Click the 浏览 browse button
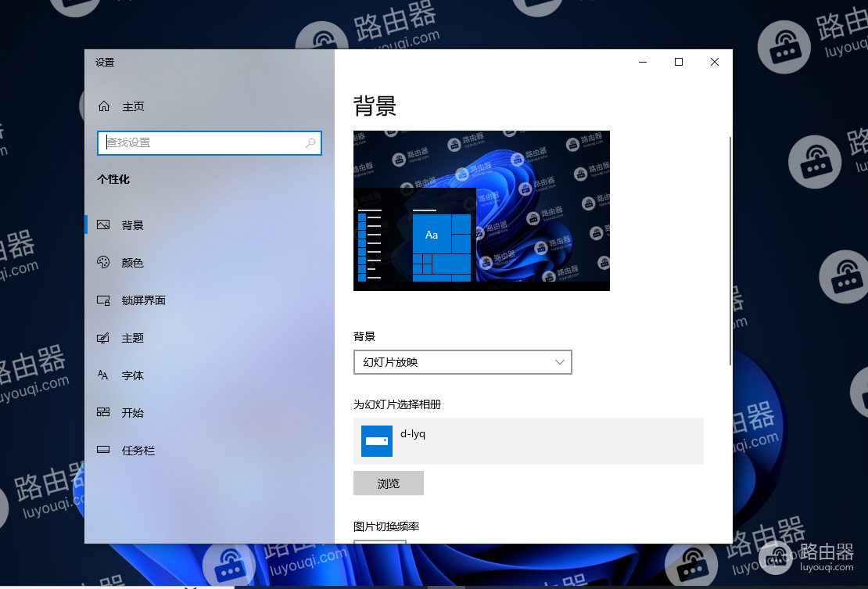The image size is (868, 589). [389, 483]
